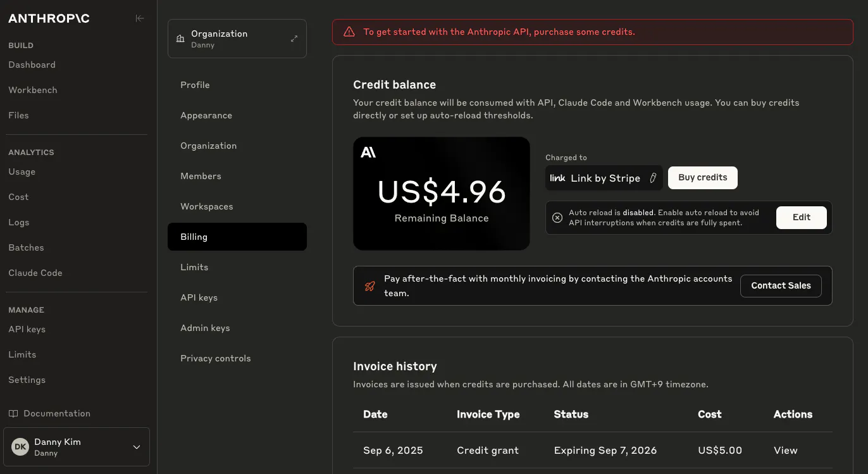868x474 pixels.
Task: Click the Contact Sales button
Action: (x=781, y=286)
